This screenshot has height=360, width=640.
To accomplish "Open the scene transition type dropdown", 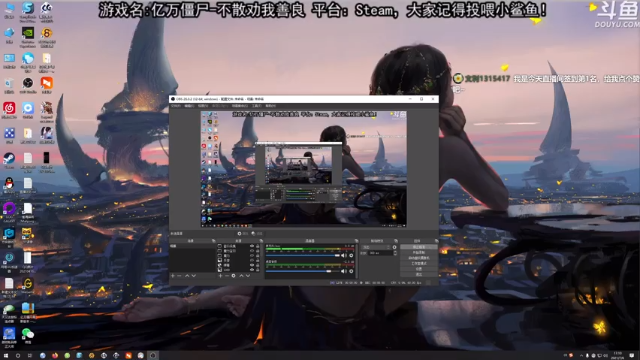I will [376, 247].
